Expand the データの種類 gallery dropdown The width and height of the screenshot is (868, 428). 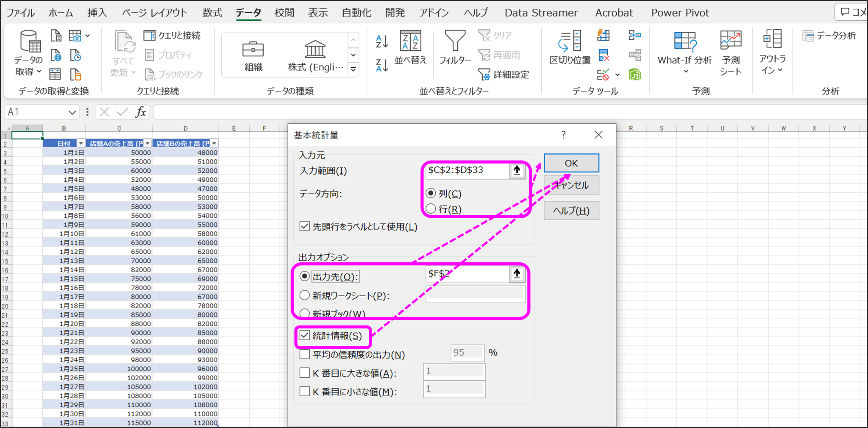coord(353,69)
